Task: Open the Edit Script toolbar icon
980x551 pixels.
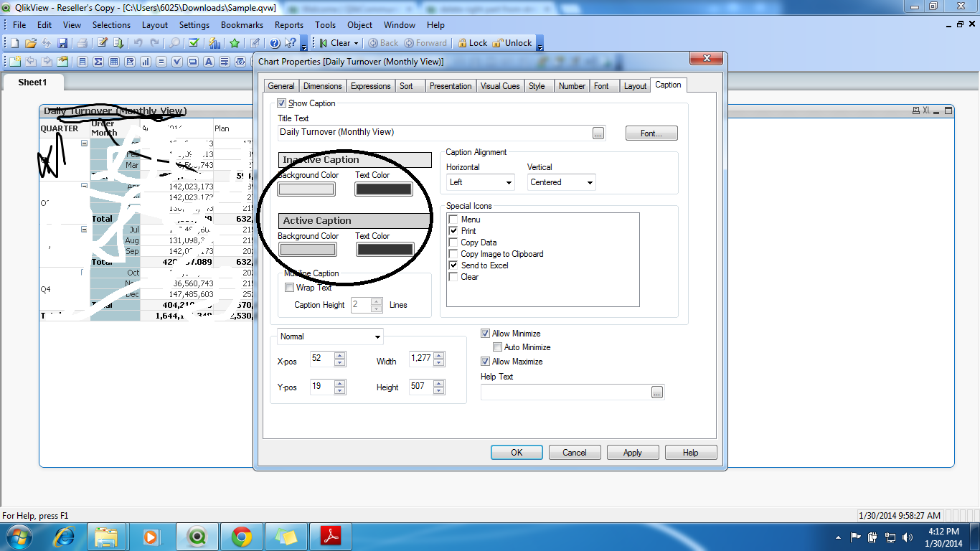Action: (x=103, y=43)
